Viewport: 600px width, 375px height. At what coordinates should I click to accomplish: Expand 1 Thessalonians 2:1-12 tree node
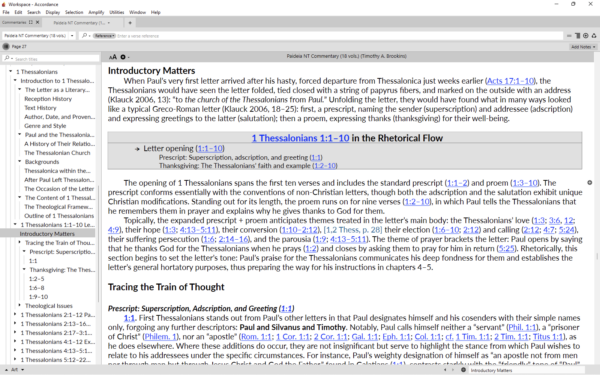tap(15, 315)
